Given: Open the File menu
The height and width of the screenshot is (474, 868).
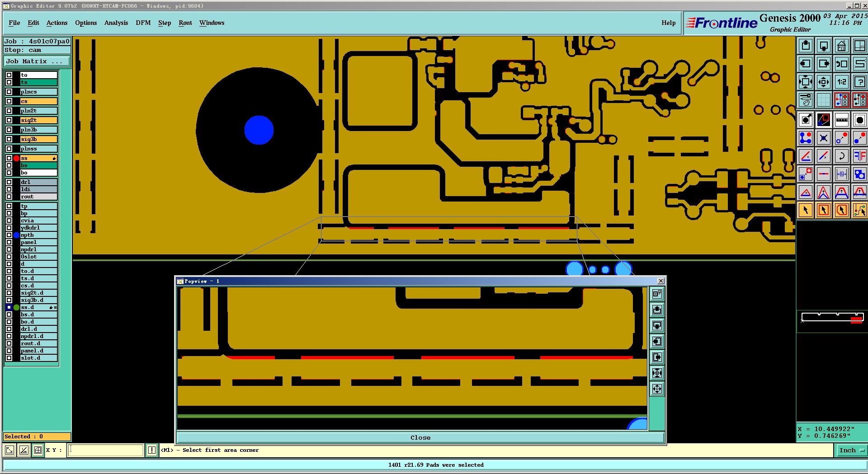Looking at the screenshot, I should 14,23.
